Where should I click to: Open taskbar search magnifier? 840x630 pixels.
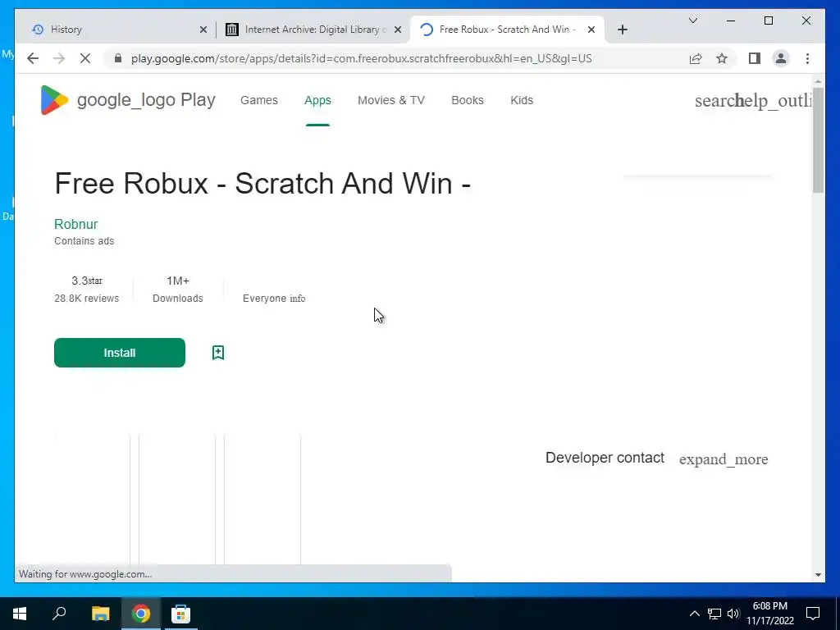(x=59, y=614)
